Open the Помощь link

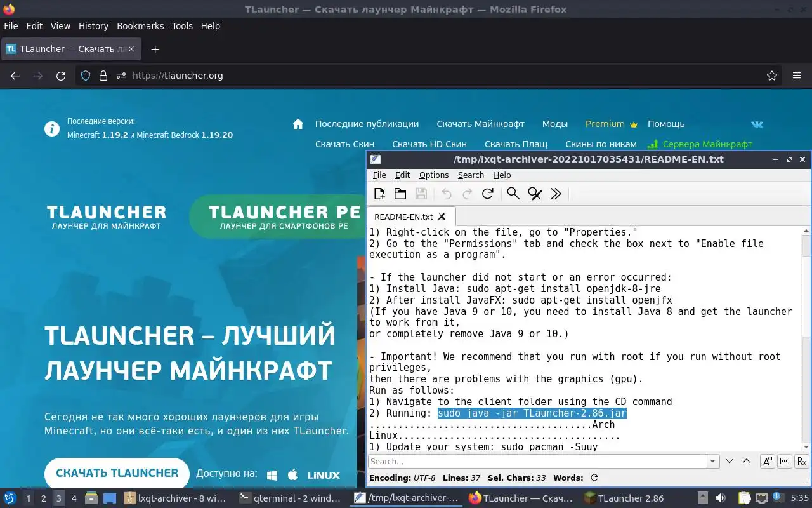(666, 124)
